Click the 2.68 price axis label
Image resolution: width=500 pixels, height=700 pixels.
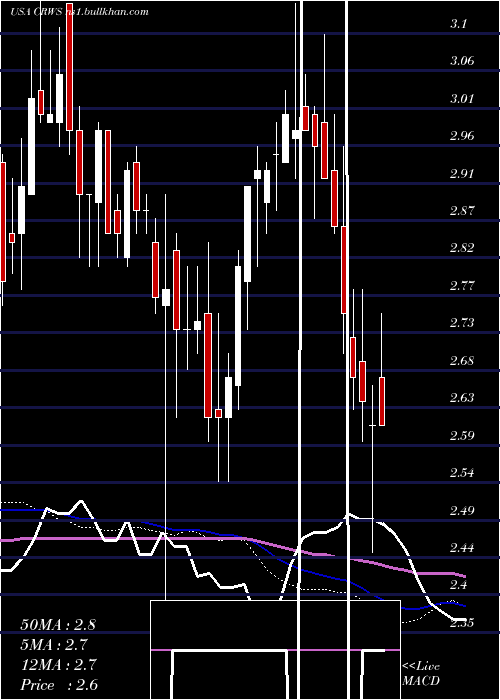(x=462, y=361)
